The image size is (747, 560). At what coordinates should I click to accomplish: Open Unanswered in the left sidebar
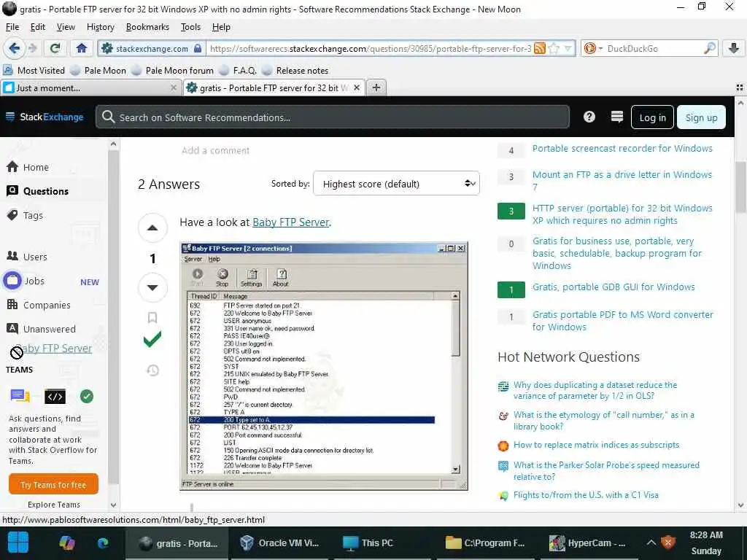click(x=41, y=329)
